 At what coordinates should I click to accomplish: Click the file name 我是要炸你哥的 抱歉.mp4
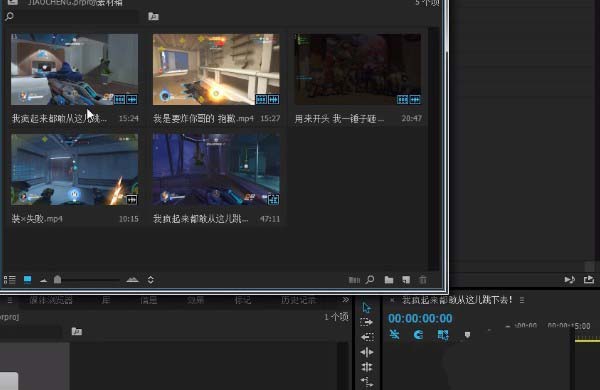point(203,119)
